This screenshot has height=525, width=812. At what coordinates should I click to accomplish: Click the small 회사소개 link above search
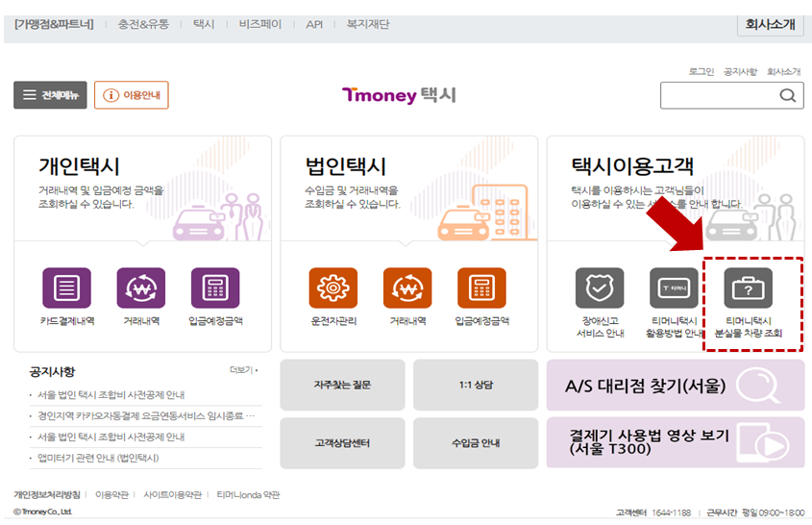click(x=783, y=71)
